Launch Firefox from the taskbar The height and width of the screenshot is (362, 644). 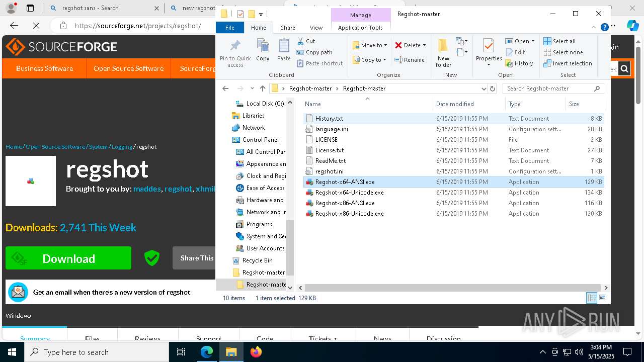pyautogui.click(x=256, y=352)
